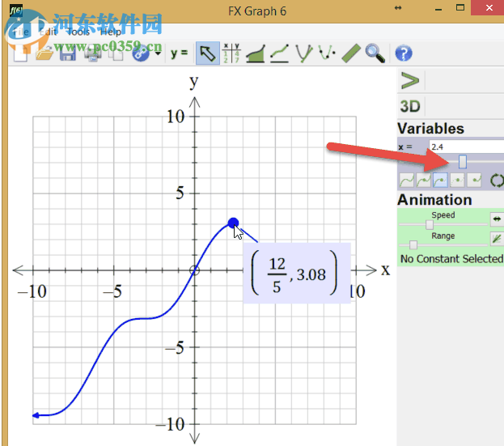Switch to 3D graph mode

coord(410,106)
